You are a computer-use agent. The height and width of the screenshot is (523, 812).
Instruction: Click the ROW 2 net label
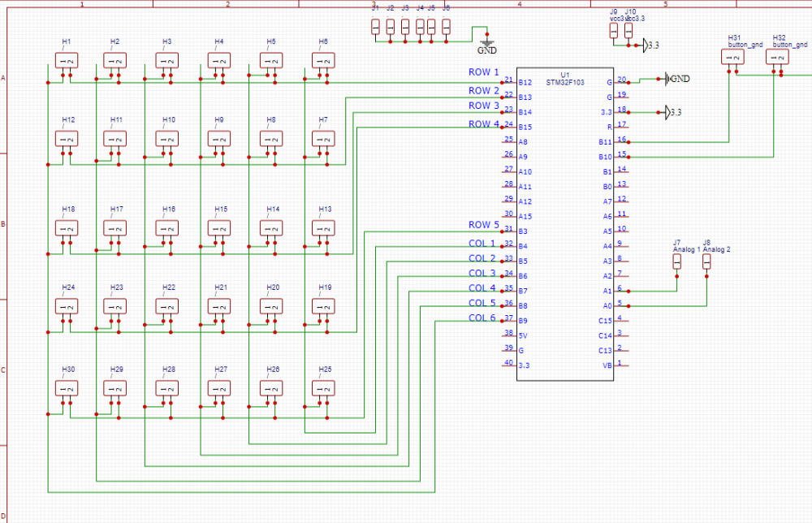tap(484, 91)
